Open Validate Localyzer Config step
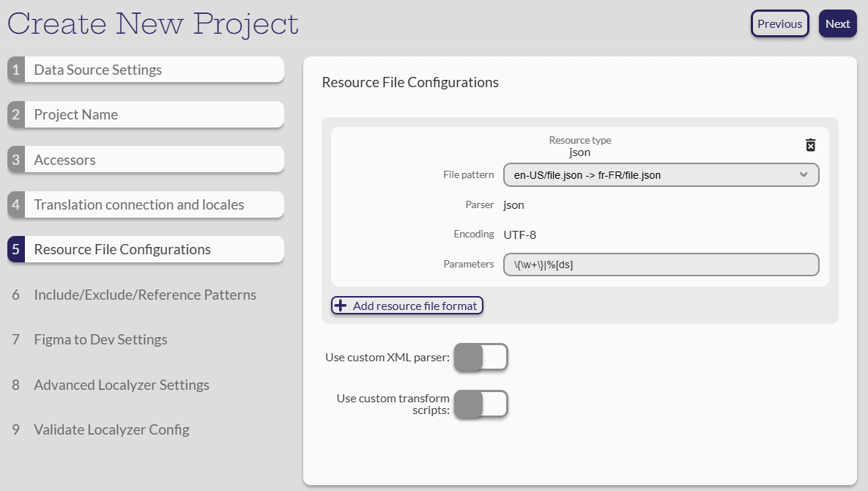The width and height of the screenshot is (868, 491). coord(111,429)
